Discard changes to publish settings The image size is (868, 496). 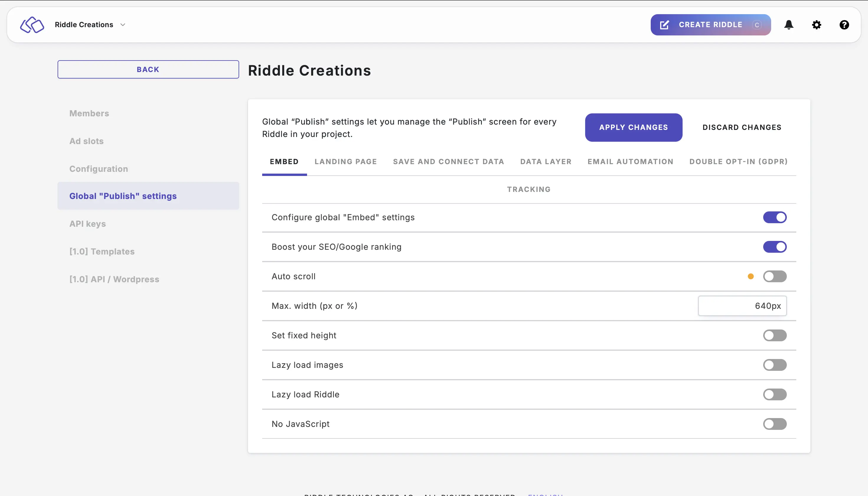tap(742, 128)
